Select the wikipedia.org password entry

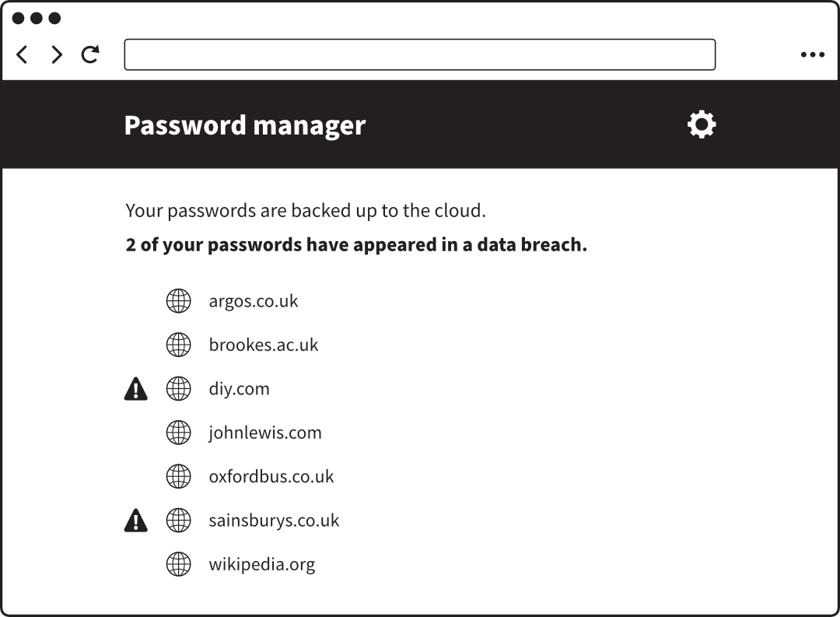(261, 564)
